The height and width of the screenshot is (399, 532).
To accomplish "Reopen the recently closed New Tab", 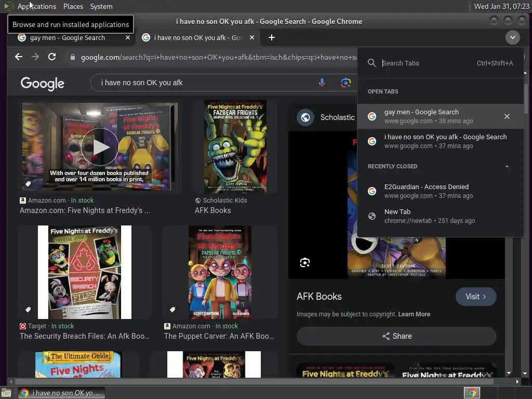I will coord(441,216).
